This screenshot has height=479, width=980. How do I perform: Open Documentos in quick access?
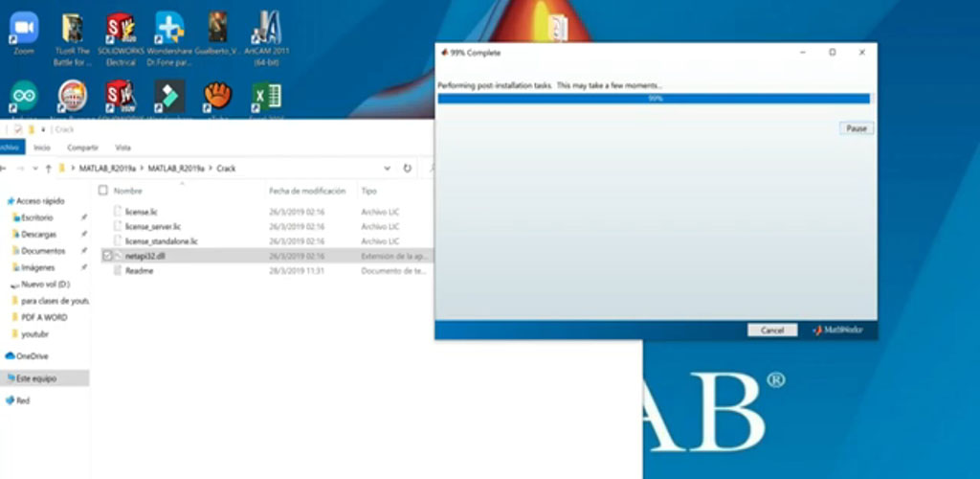point(42,251)
